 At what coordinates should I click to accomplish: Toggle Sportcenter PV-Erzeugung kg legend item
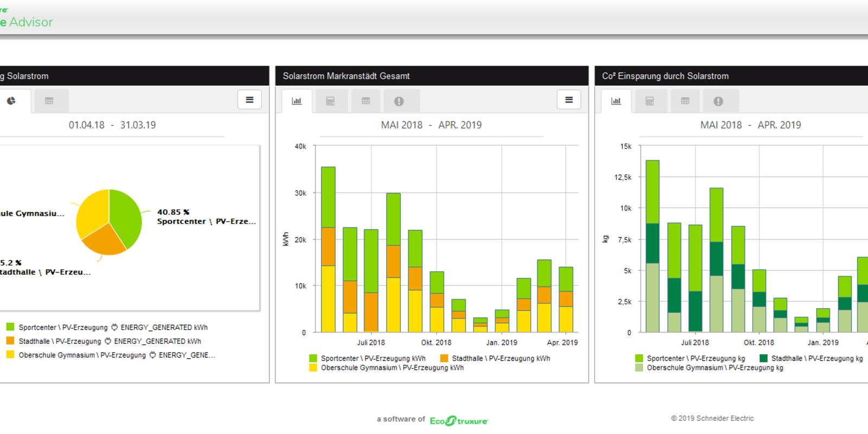coord(690,359)
